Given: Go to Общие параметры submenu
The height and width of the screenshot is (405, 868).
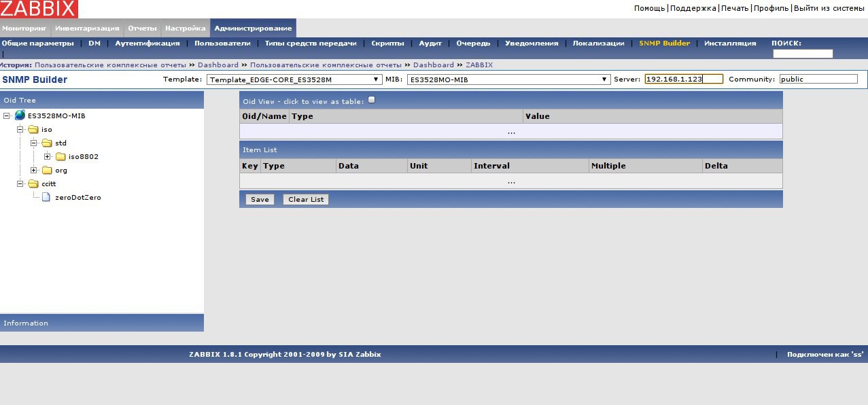Looking at the screenshot, I should pyautogui.click(x=37, y=43).
